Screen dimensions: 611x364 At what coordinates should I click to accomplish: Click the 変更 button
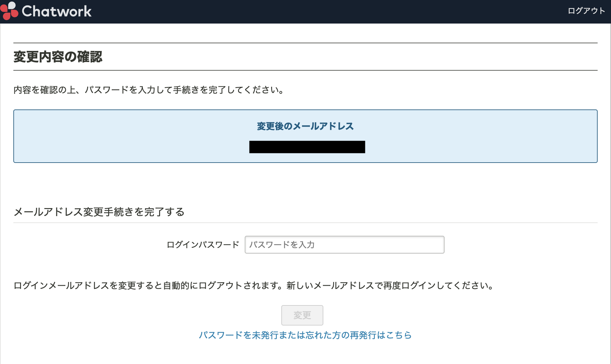point(302,315)
